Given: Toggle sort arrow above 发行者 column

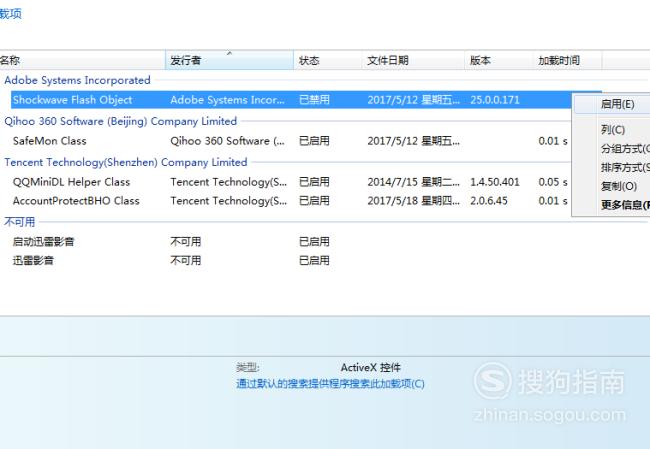Looking at the screenshot, I should coord(229,53).
